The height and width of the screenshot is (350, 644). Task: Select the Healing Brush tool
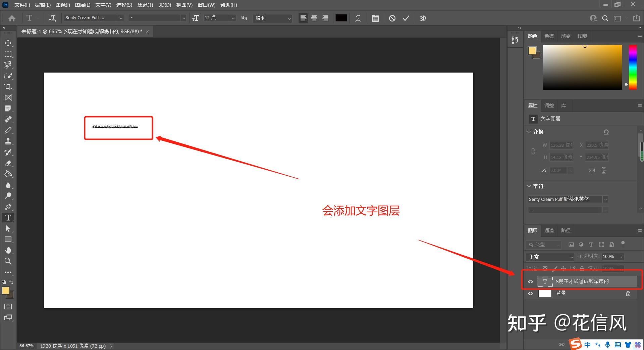[8, 120]
